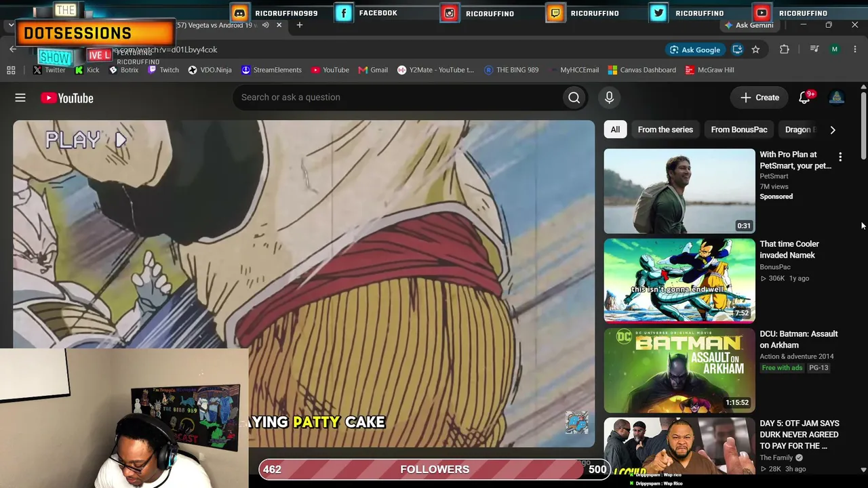Screen dimensions: 868x488
Task: Mute the Vegeta vs Android 19 tab
Action: click(x=266, y=25)
